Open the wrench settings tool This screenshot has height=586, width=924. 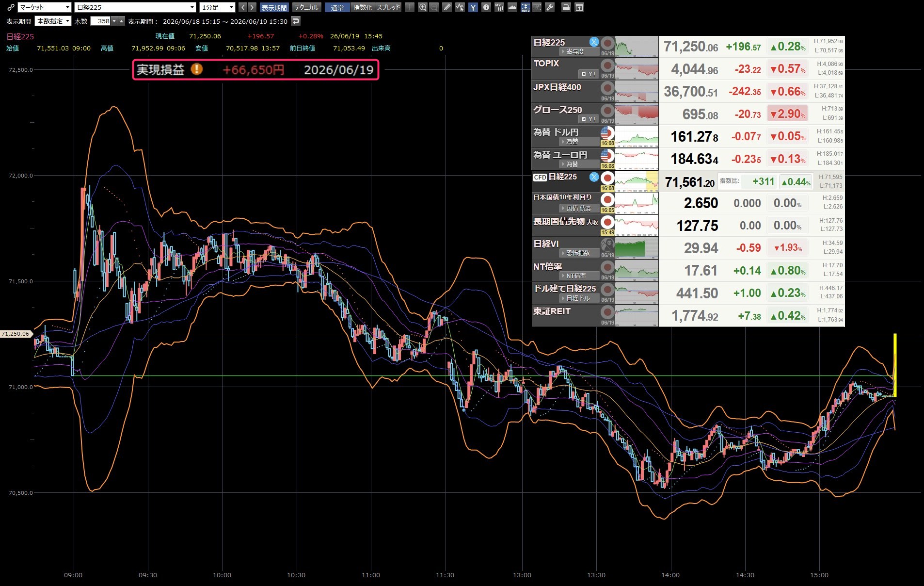click(x=550, y=7)
